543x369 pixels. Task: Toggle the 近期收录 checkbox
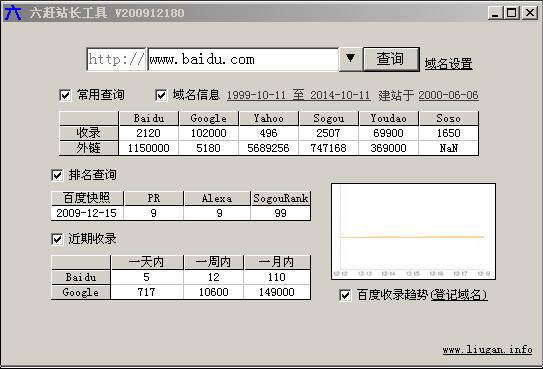tap(57, 239)
